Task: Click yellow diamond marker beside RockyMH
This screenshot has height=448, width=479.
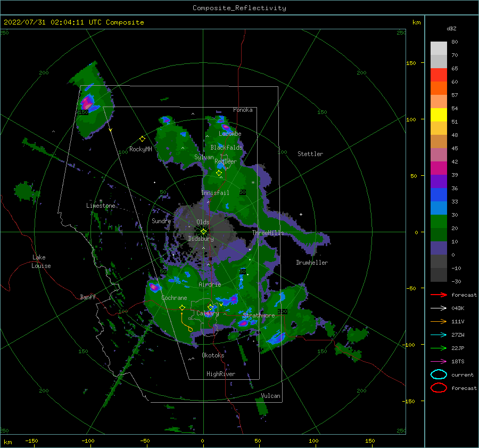Action: point(142,139)
